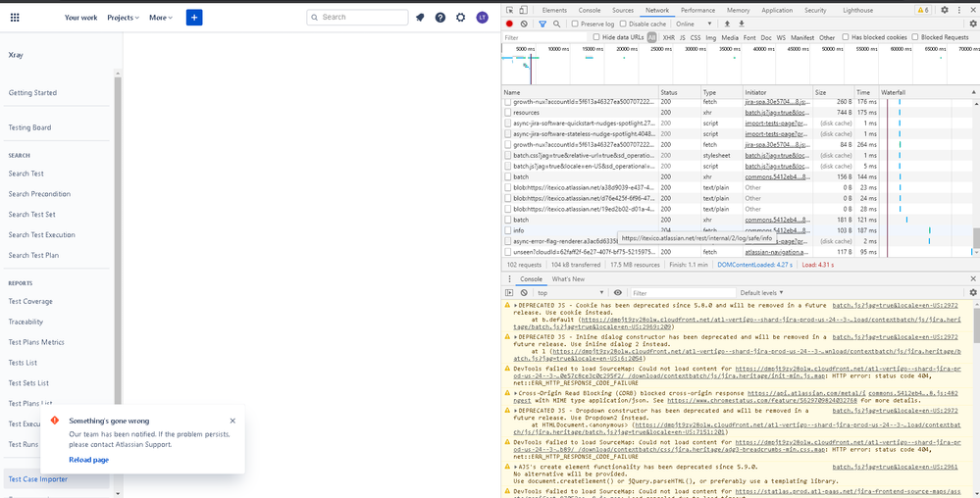Viewport: 980px width, 498px height.
Task: Switch to the Sources tab
Action: click(x=623, y=10)
